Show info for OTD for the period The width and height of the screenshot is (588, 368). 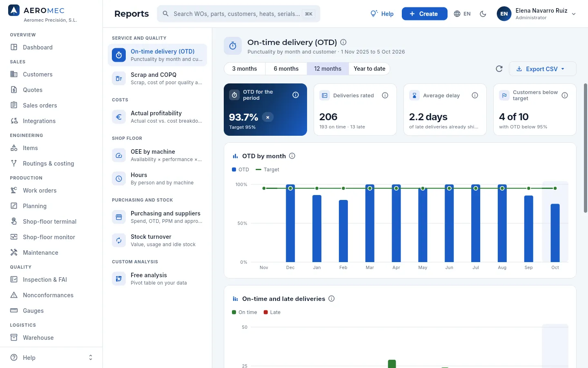tap(296, 95)
